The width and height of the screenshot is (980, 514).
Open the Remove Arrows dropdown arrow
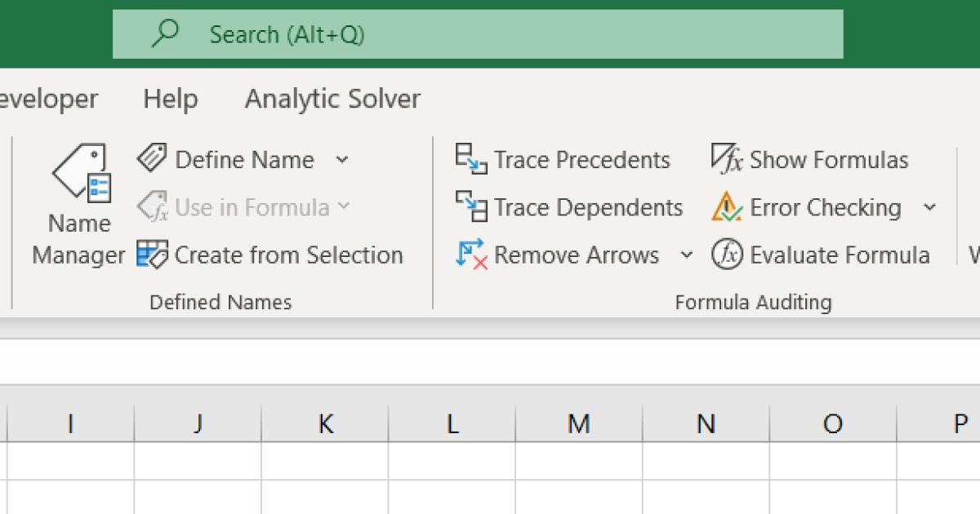(687, 255)
